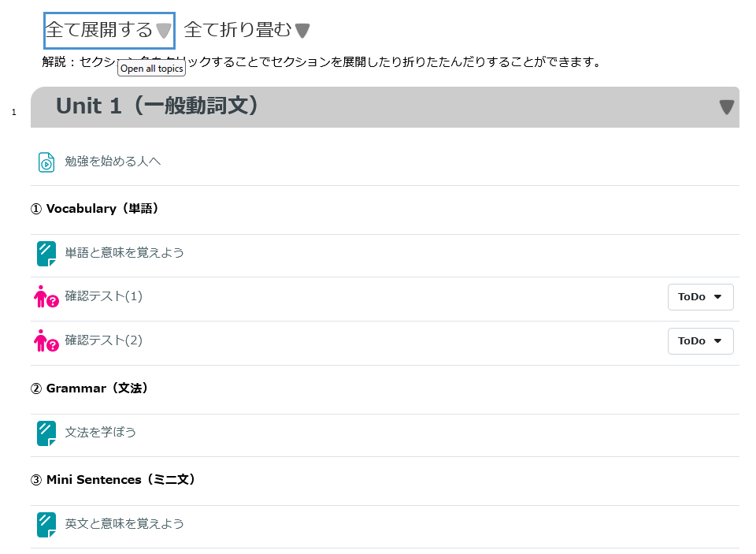The height and width of the screenshot is (554, 756).
Task: Open the 勉強を始める人へ link
Action: [x=113, y=162]
